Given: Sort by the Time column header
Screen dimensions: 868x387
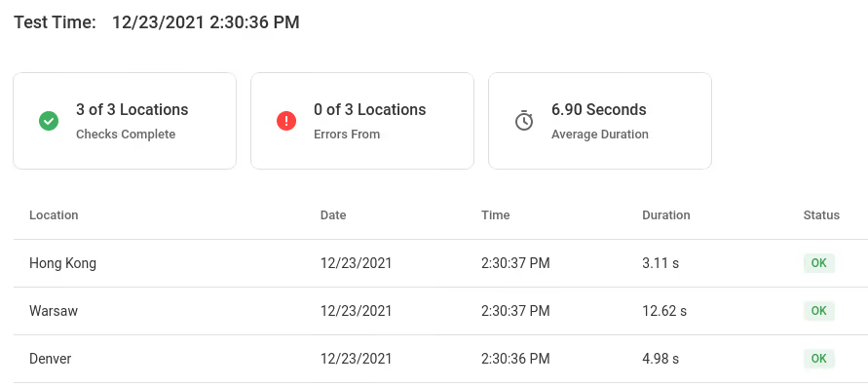Looking at the screenshot, I should [496, 214].
